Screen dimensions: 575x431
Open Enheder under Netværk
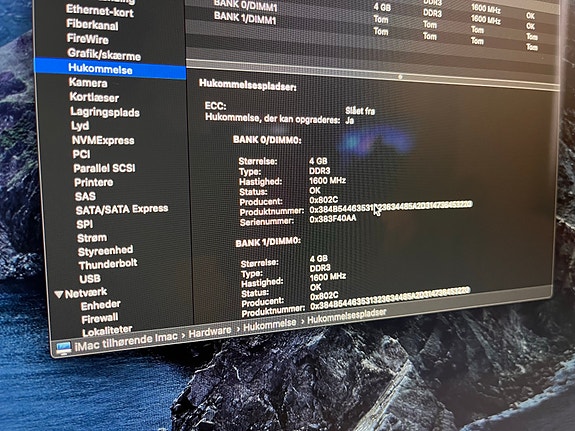pyautogui.click(x=100, y=305)
